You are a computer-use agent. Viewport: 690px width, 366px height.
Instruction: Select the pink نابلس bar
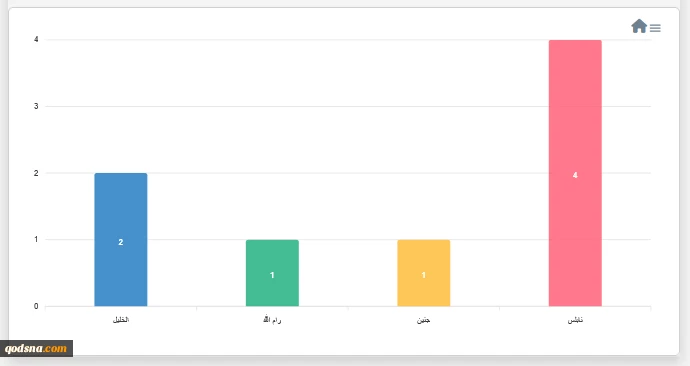575,173
